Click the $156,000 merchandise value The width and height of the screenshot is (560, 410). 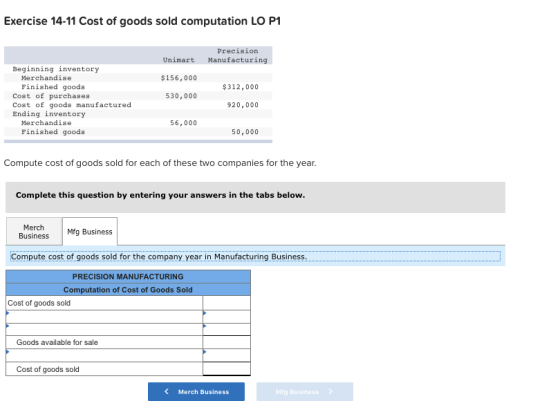[179, 78]
